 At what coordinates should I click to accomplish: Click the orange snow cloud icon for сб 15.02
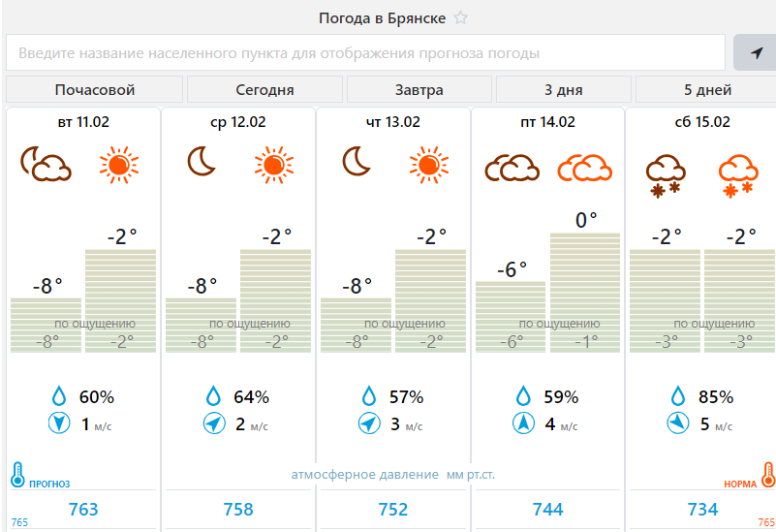[x=738, y=175]
